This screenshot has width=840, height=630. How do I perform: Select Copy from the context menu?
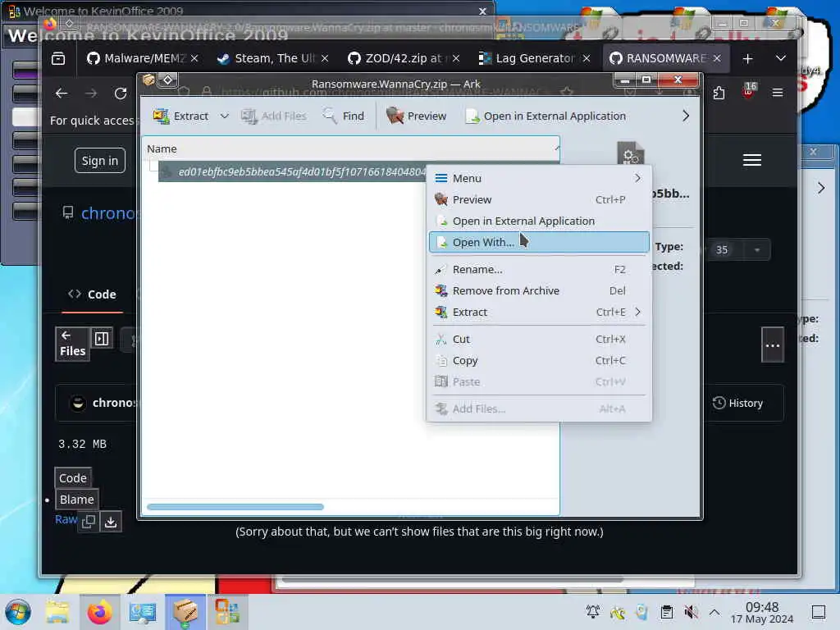[539, 361]
